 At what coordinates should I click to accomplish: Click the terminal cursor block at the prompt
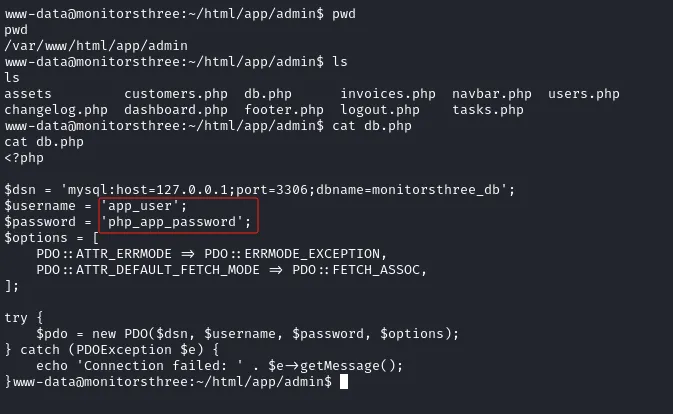(344, 381)
